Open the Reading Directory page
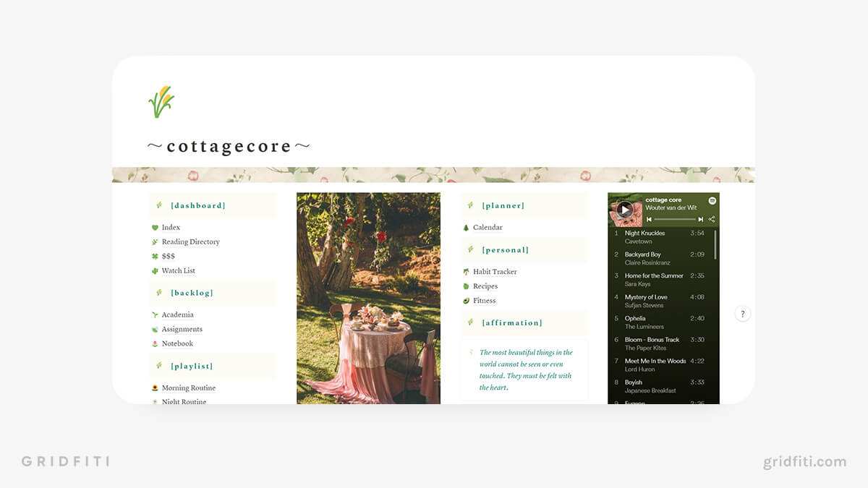The image size is (868, 488). coord(190,242)
